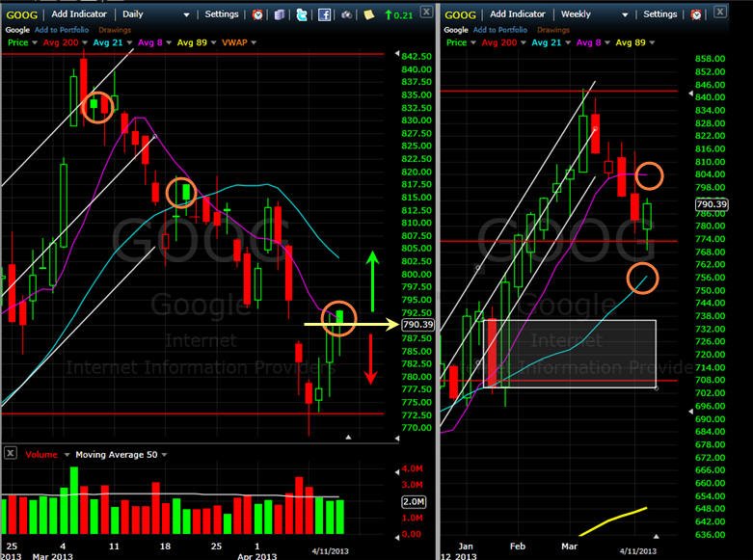Close the Weekly chart panel

[x=720, y=12]
